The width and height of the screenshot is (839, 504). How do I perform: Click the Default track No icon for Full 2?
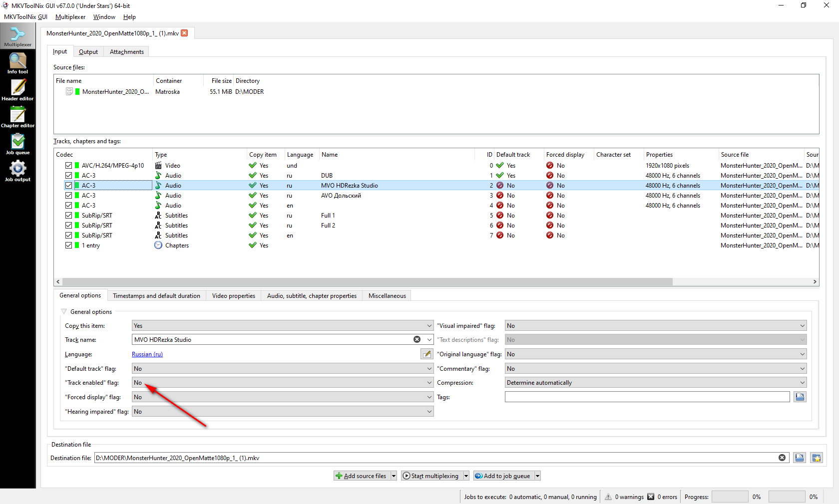pyautogui.click(x=500, y=225)
